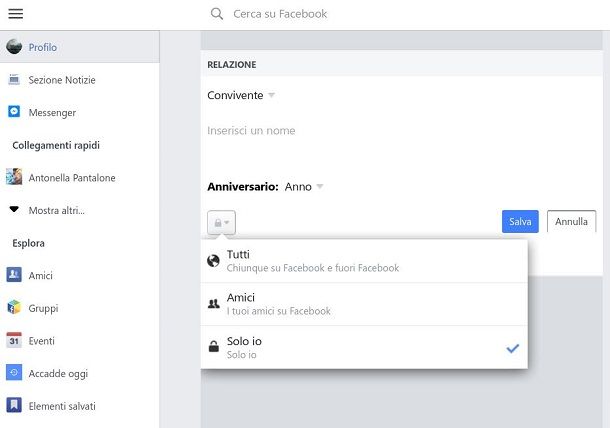Select Amici privacy option in the dropdown
610x428 pixels.
pos(364,304)
